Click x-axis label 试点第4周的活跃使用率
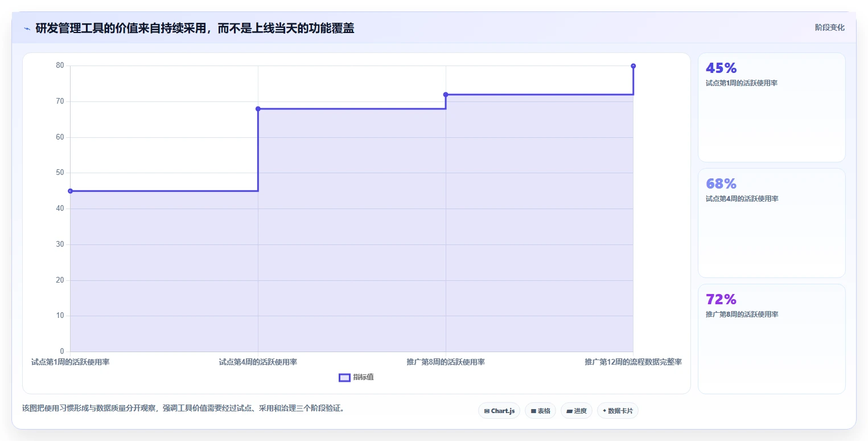Viewport: 868px width, 441px height. click(x=258, y=362)
